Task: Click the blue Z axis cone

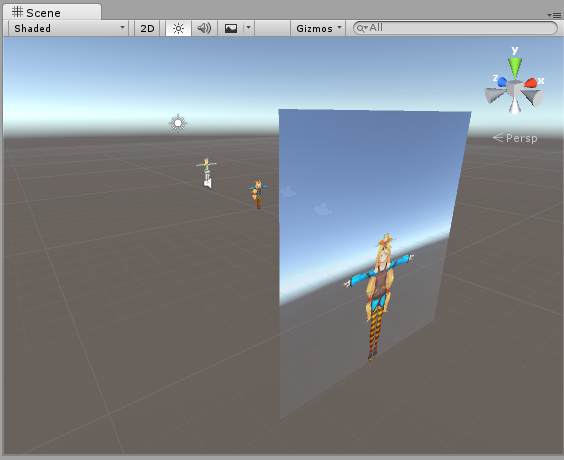Action: 502,82
